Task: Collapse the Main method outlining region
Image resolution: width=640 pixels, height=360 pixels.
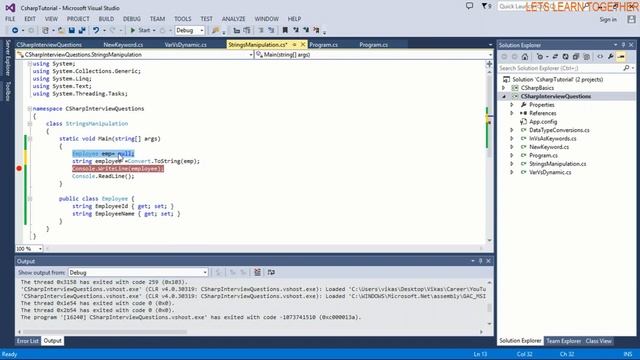Action: [29, 139]
